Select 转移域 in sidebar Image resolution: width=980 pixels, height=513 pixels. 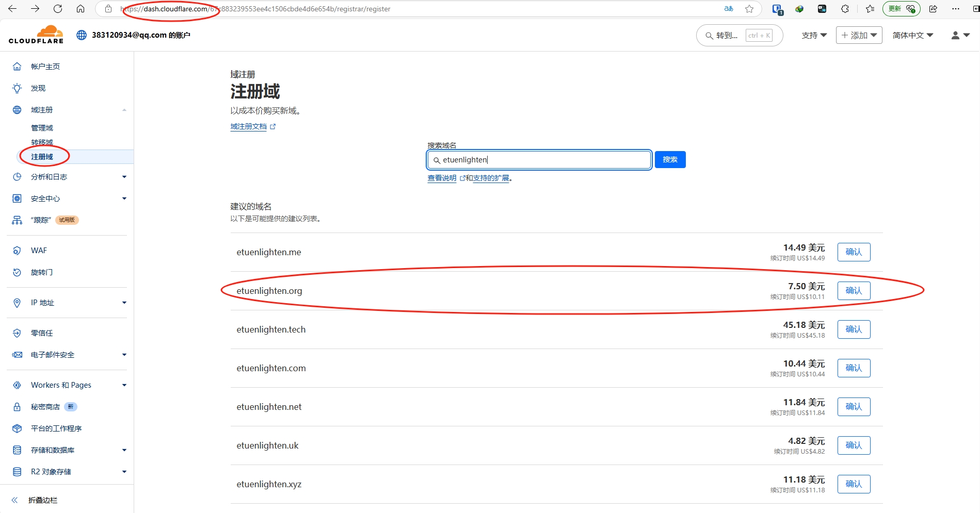click(x=42, y=142)
